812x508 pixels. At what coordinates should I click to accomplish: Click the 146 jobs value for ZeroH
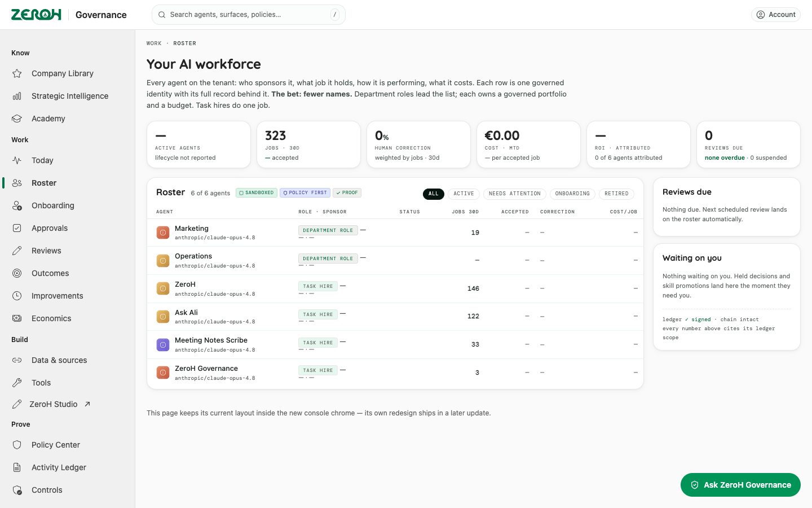[473, 288]
